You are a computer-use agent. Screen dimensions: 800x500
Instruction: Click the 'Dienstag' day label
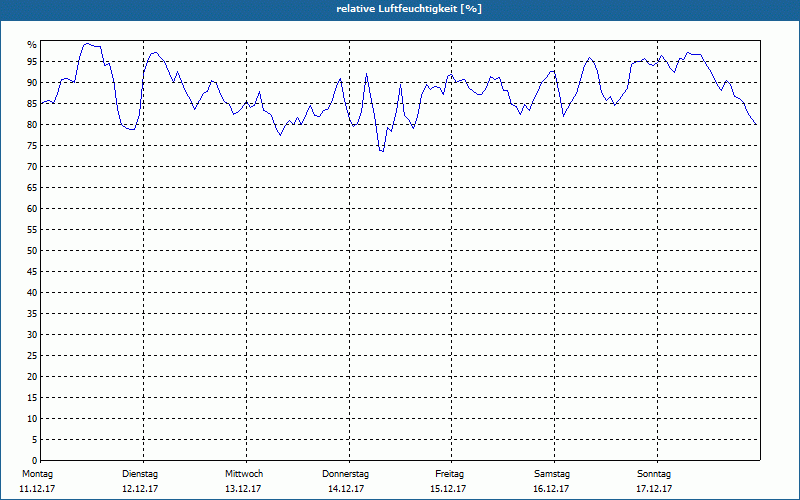pos(140,474)
